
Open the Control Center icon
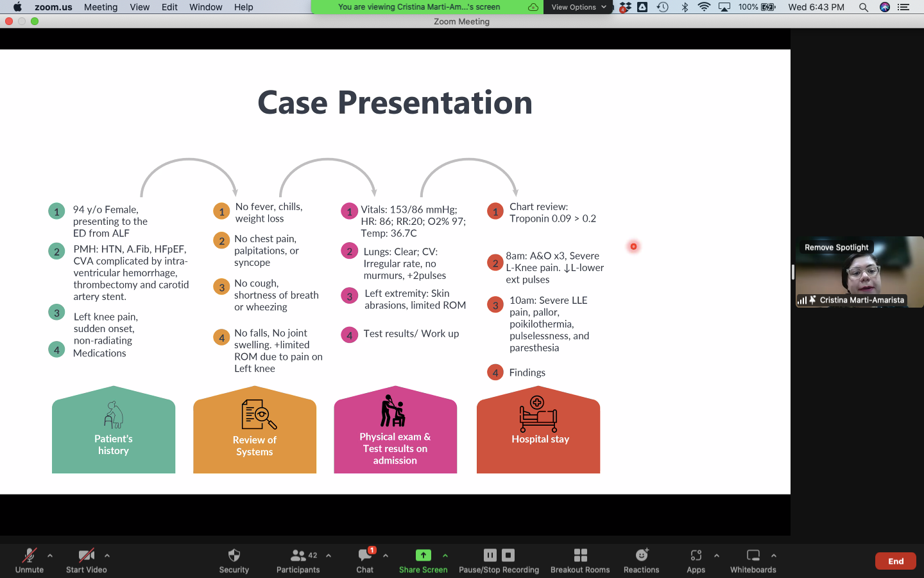pos(903,7)
